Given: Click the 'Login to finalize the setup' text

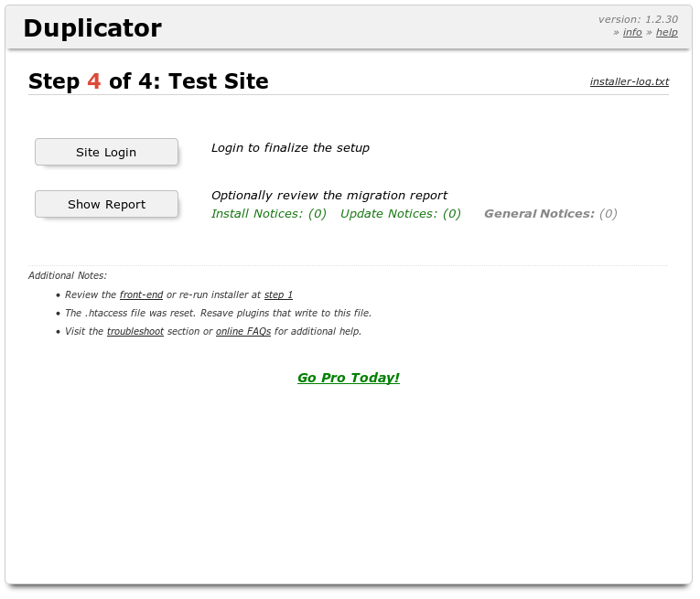Looking at the screenshot, I should tap(290, 148).
